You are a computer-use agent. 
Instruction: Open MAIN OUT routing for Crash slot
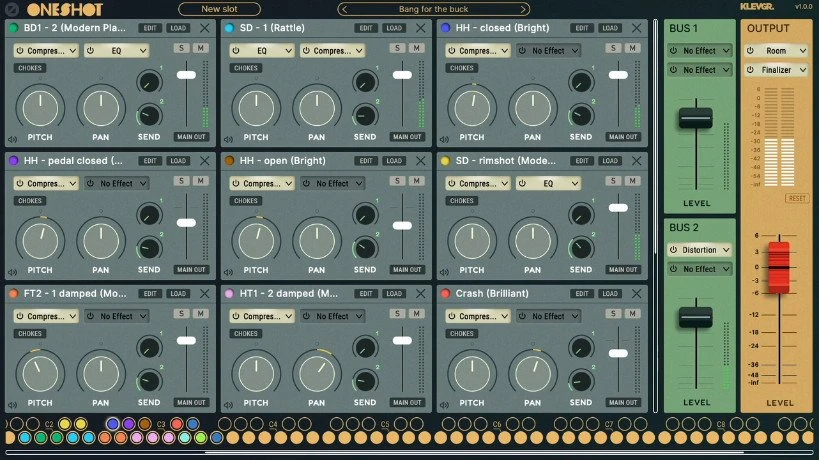point(623,403)
